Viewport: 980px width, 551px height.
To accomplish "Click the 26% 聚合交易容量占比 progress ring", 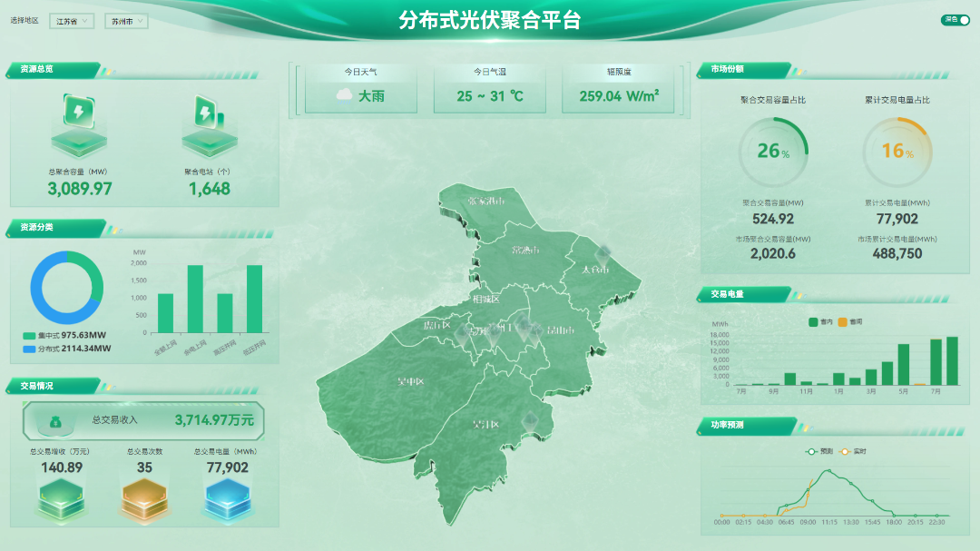I will pyautogui.click(x=773, y=152).
